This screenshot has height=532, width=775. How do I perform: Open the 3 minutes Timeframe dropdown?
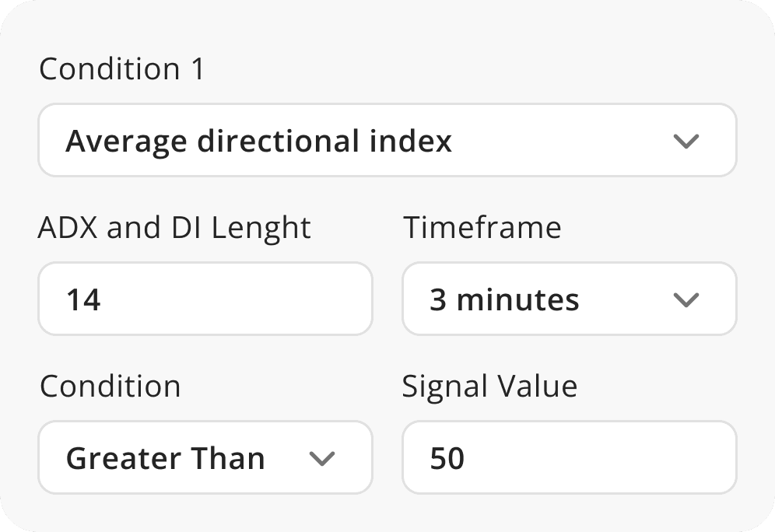(x=568, y=299)
